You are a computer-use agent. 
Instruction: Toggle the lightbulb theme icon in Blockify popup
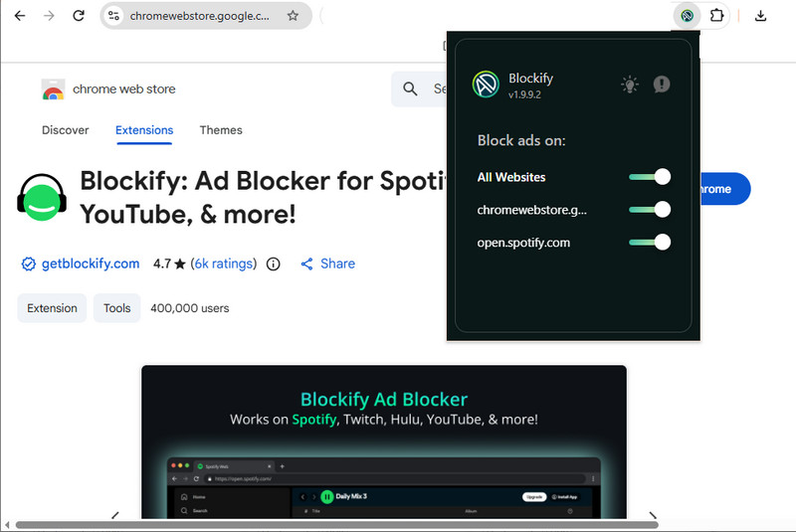coord(630,85)
